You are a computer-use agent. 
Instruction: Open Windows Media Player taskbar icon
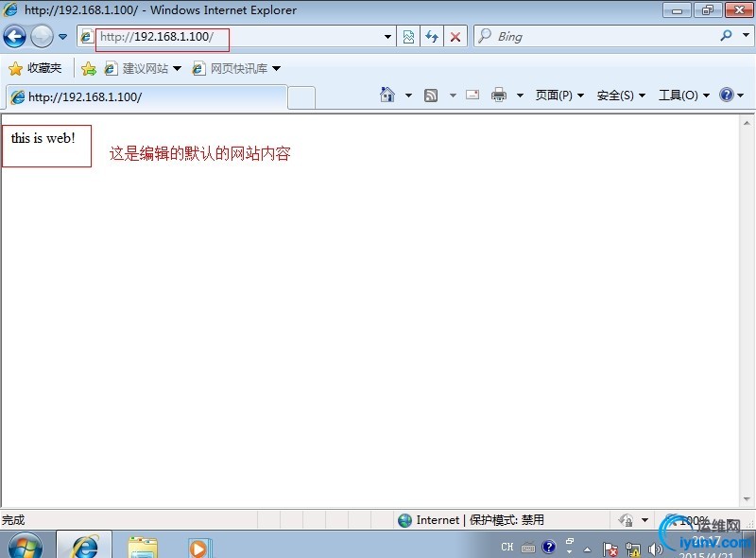198,548
